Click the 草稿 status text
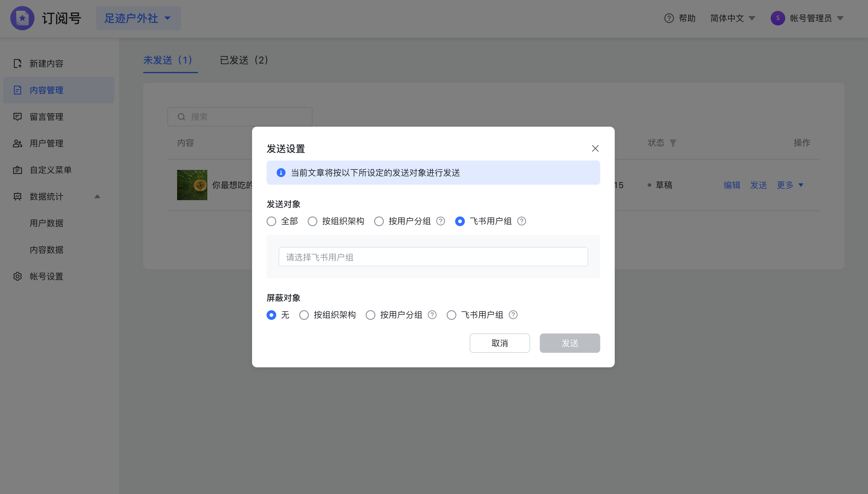 [x=664, y=185]
